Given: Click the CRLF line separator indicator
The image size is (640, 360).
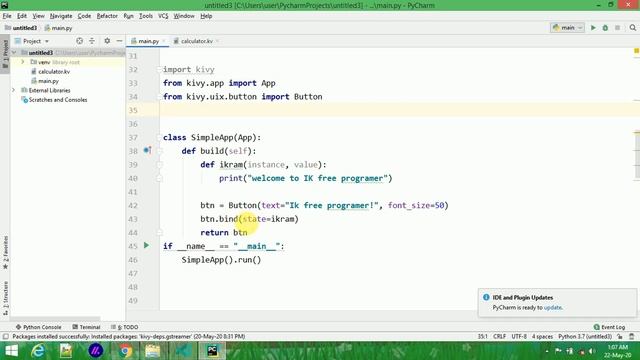Looking at the screenshot, I should pos(499,336).
